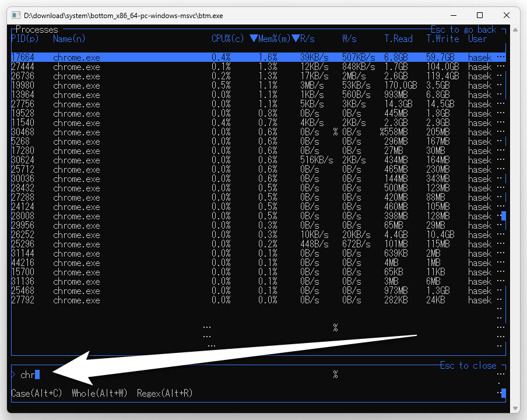Click the 104.0GB T.Write value
The height and width of the screenshot is (420, 527).
(x=442, y=66)
